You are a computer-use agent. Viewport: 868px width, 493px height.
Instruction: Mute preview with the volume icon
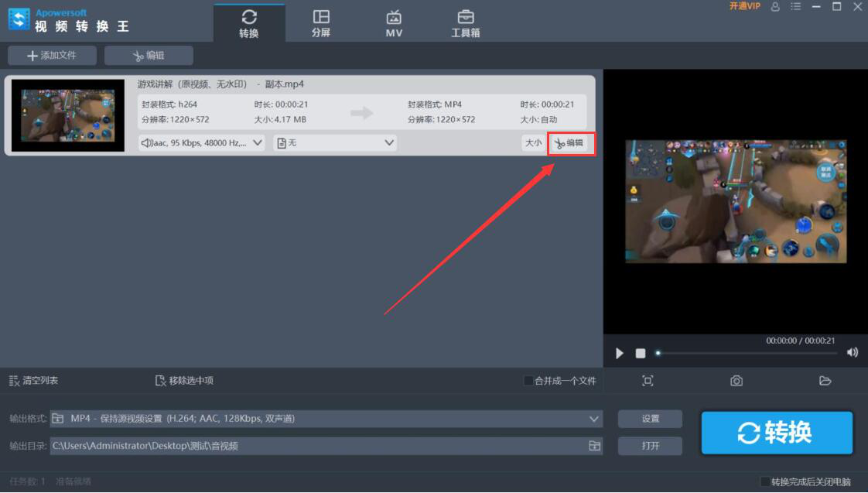click(852, 353)
